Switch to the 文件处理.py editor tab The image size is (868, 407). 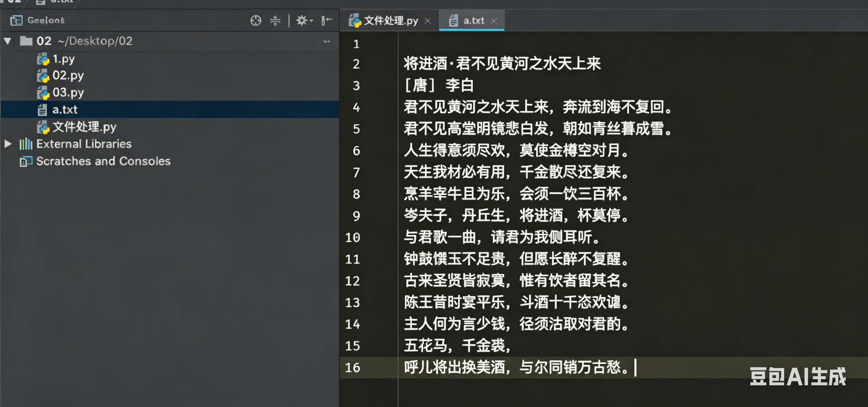(x=391, y=21)
